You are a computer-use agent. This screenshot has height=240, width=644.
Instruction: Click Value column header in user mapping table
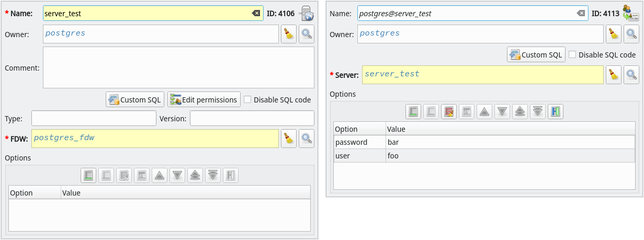pos(510,129)
